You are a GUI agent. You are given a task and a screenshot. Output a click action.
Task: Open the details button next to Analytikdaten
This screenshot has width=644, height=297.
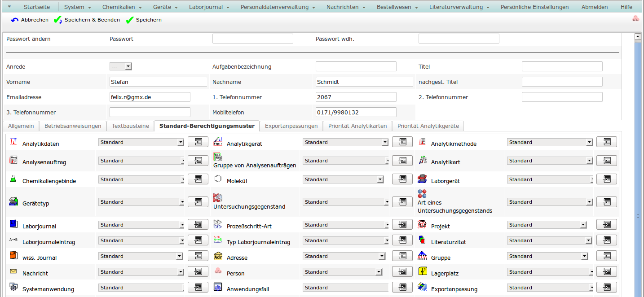pos(198,142)
